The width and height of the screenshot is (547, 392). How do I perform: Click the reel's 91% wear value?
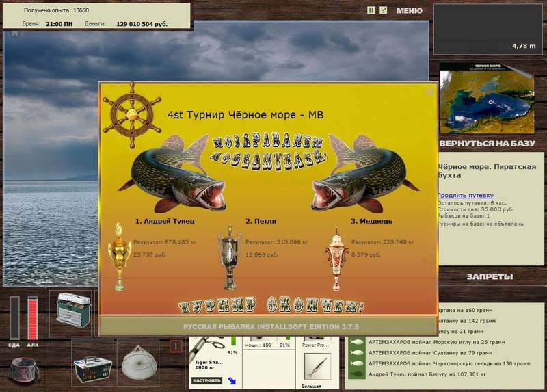(x=284, y=345)
